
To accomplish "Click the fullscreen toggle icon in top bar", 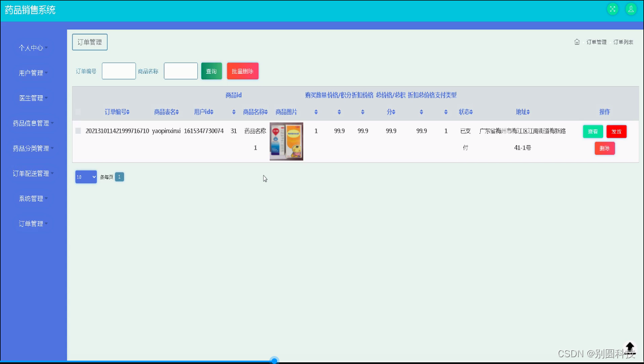I will click(x=613, y=9).
